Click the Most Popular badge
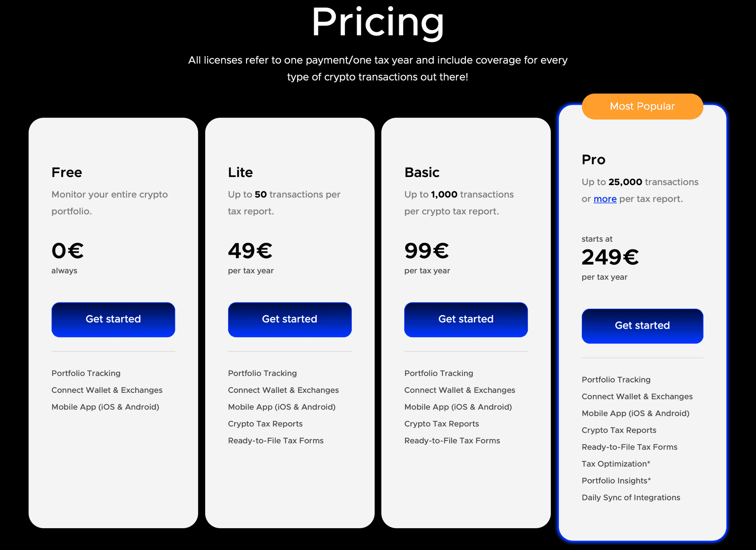 pyautogui.click(x=642, y=106)
